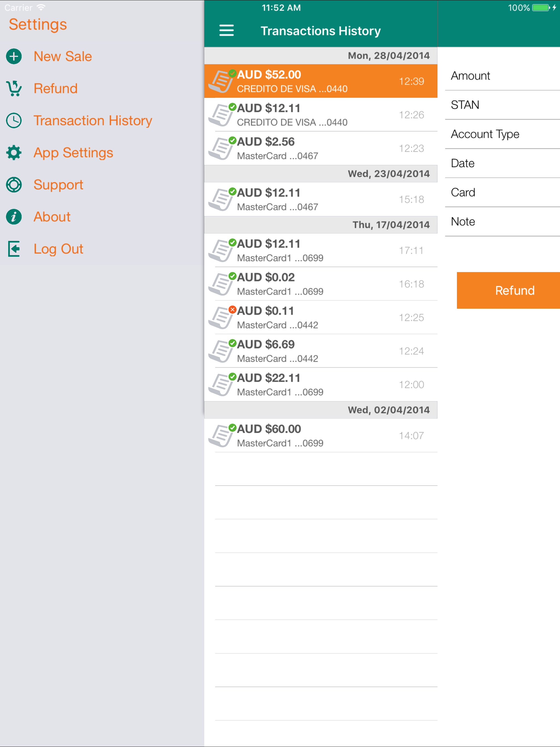560x747 pixels.
Task: Click the Log Out arrow icon
Action: point(14,249)
